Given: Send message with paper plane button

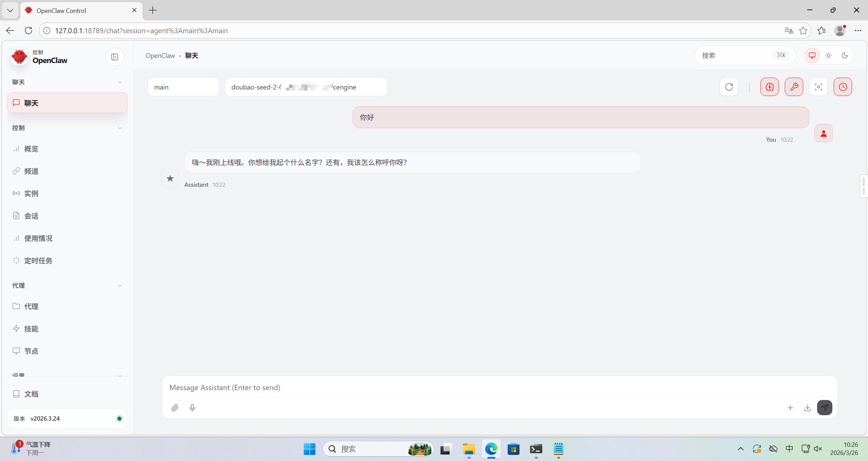Looking at the screenshot, I should (x=825, y=407).
